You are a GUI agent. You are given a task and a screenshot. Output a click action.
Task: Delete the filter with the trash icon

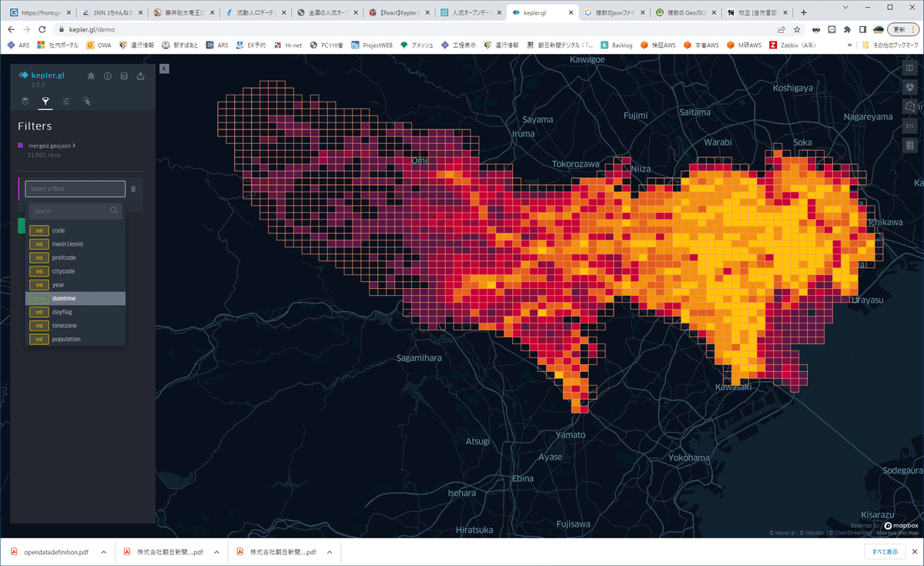(x=133, y=189)
